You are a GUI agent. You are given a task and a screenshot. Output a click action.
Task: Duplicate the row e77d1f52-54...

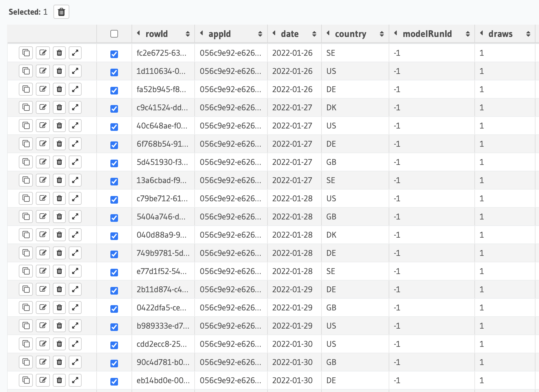tap(26, 271)
